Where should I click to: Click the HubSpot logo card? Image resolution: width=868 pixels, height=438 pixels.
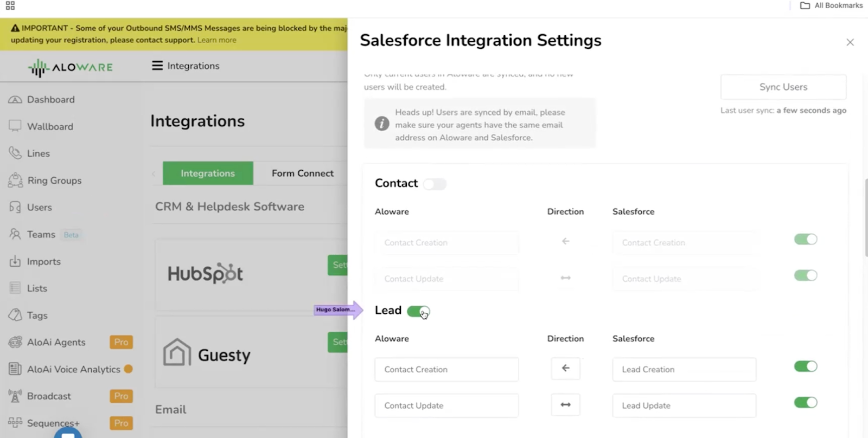(205, 273)
